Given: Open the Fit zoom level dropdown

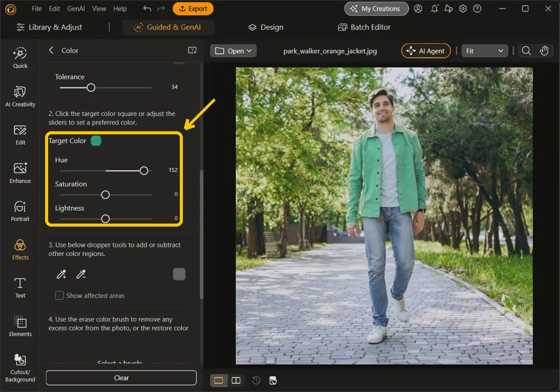Looking at the screenshot, I should (x=484, y=51).
